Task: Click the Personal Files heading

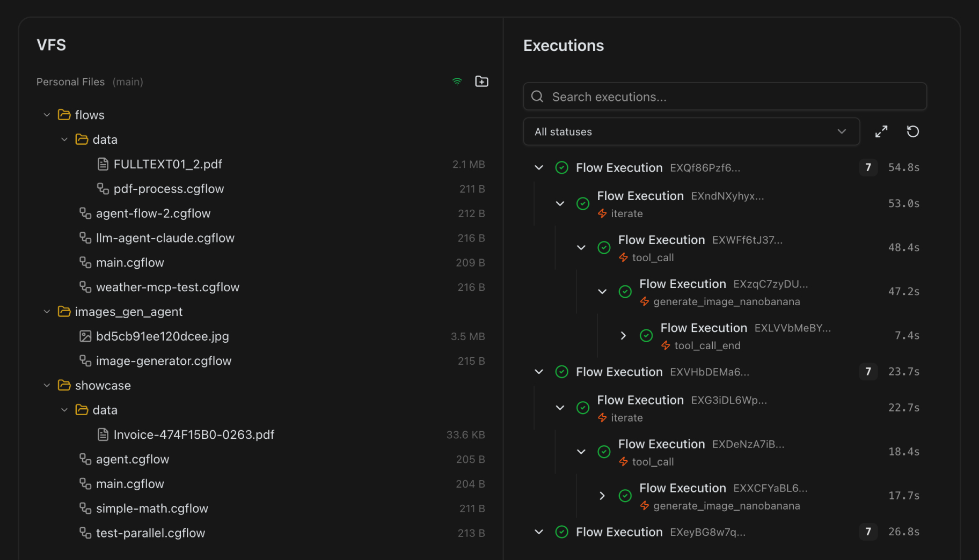Action: pyautogui.click(x=70, y=82)
